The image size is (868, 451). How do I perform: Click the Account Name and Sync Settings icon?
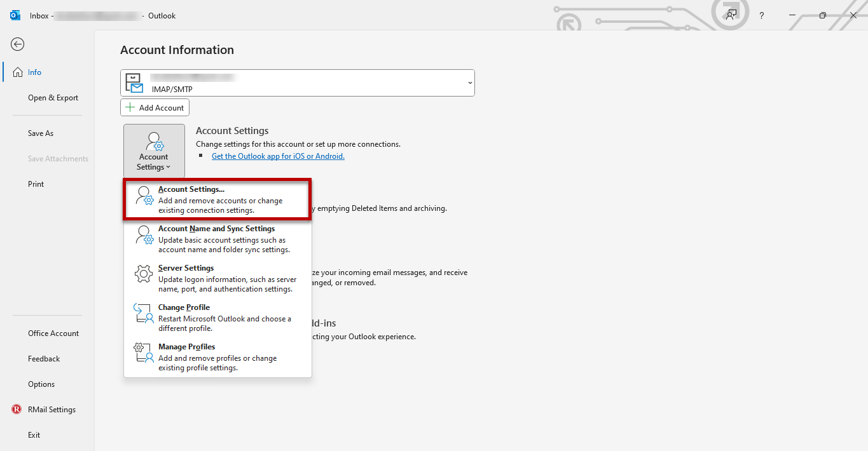pyautogui.click(x=143, y=234)
